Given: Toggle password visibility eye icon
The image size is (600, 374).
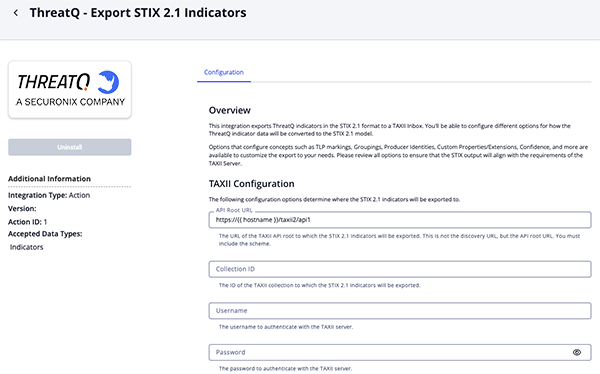Looking at the screenshot, I should pyautogui.click(x=577, y=352).
